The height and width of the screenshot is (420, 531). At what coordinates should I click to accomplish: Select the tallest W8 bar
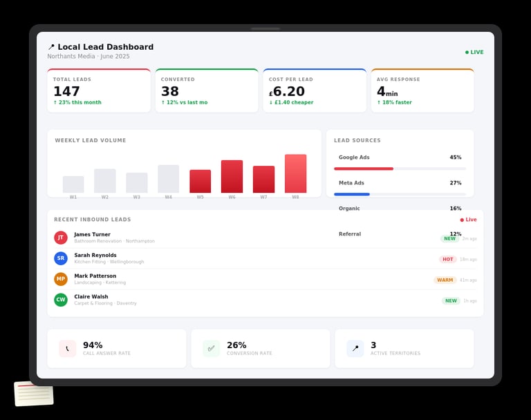(x=296, y=173)
